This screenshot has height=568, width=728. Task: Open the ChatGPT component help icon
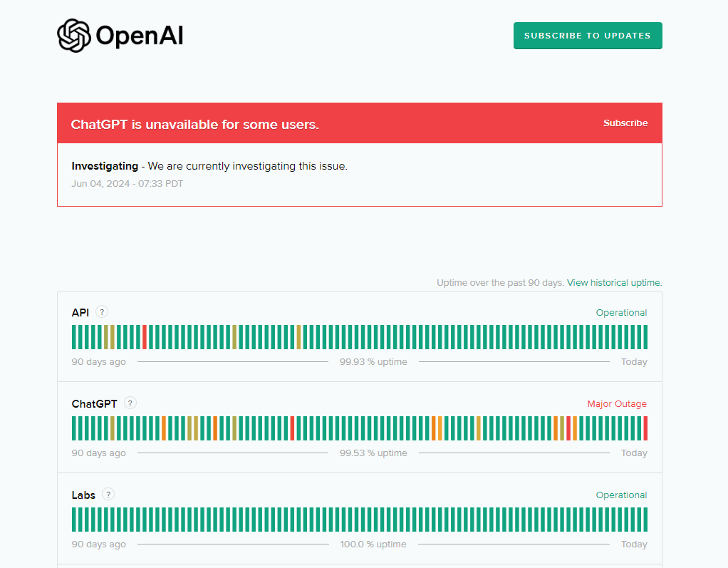coord(130,403)
